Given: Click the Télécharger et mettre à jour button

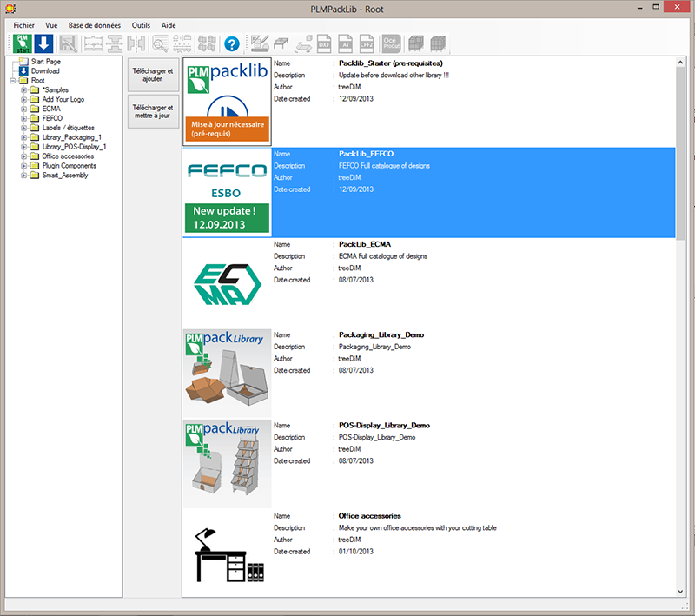Looking at the screenshot, I should pyautogui.click(x=153, y=111).
